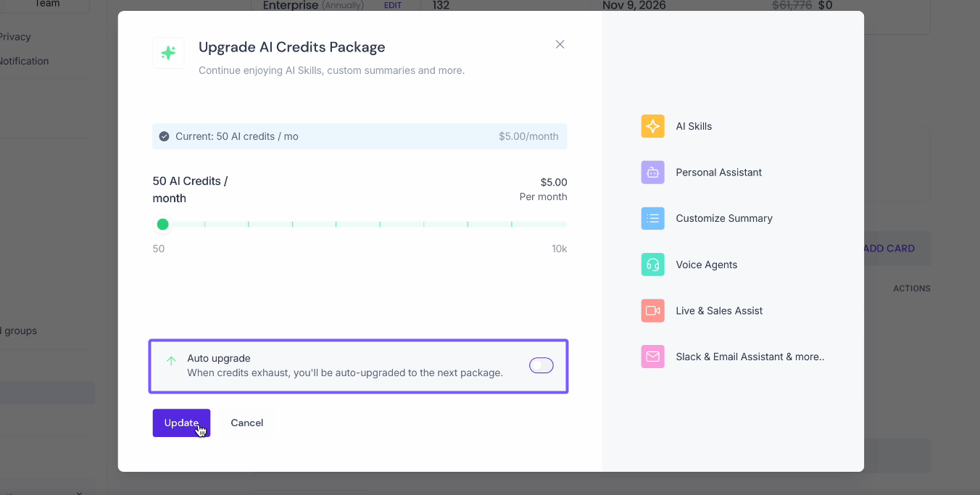Enable the Auto upgrade toggle
Viewport: 980px width, 495px height.
541,366
